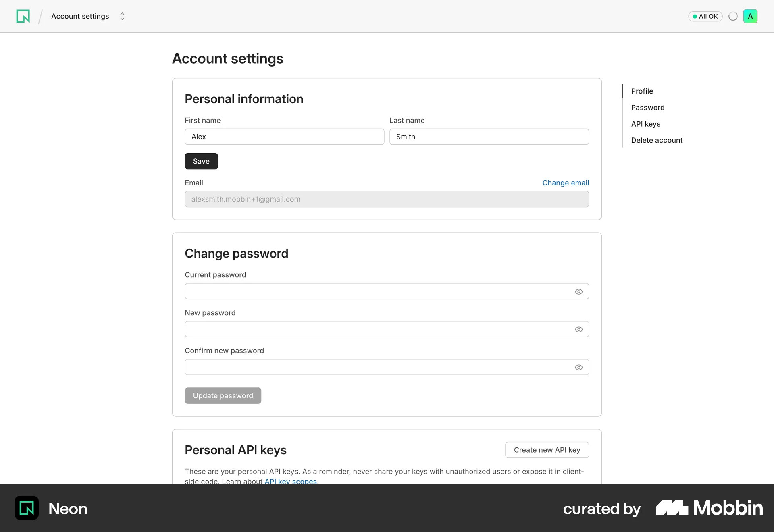The image size is (774, 532).
Task: Jump to the Delete account section
Action: pos(657,140)
